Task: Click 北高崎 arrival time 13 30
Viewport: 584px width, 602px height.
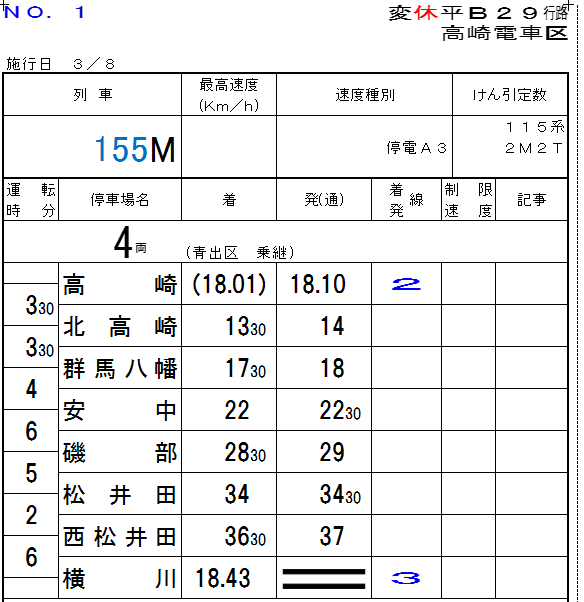Action: [245, 326]
